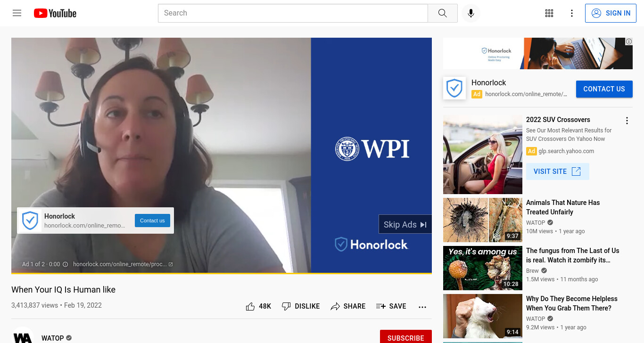Click the ad info icon beside 0:00

click(66, 264)
